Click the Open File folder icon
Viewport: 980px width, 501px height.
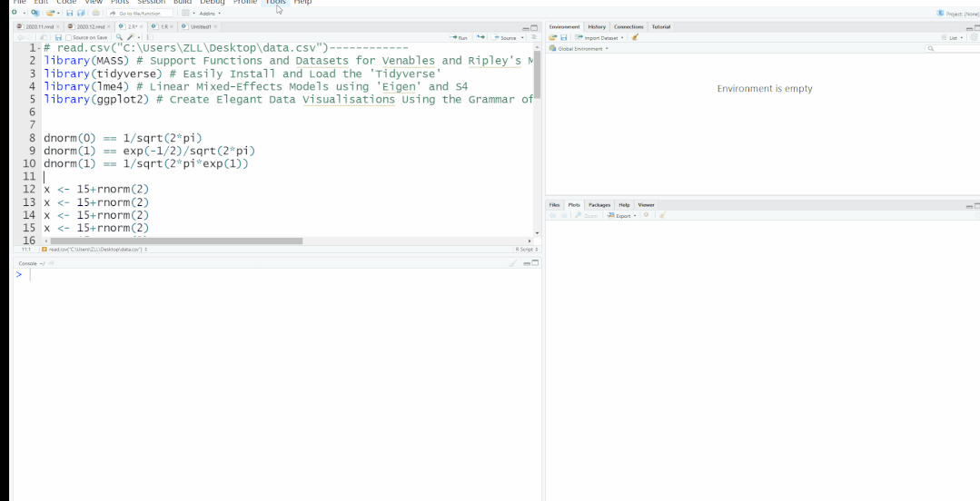pyautogui.click(x=50, y=13)
